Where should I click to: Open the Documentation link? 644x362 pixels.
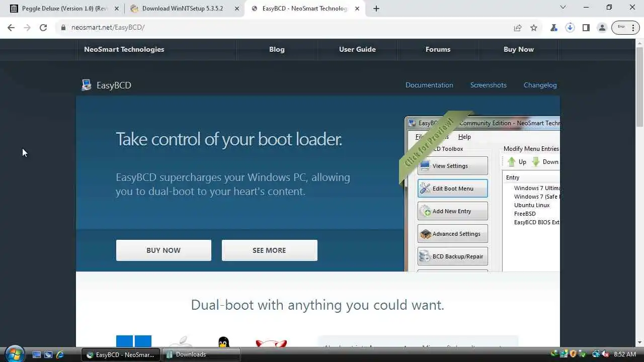pos(429,85)
